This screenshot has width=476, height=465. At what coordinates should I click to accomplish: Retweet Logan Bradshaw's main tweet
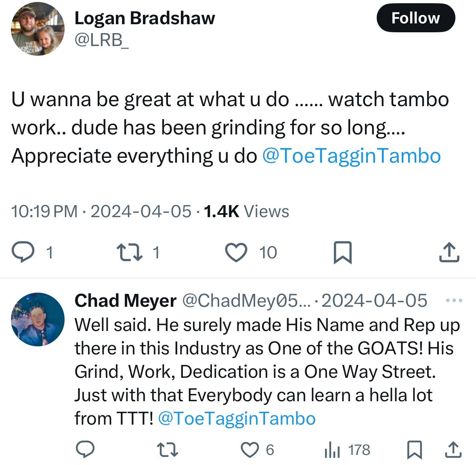point(127,252)
